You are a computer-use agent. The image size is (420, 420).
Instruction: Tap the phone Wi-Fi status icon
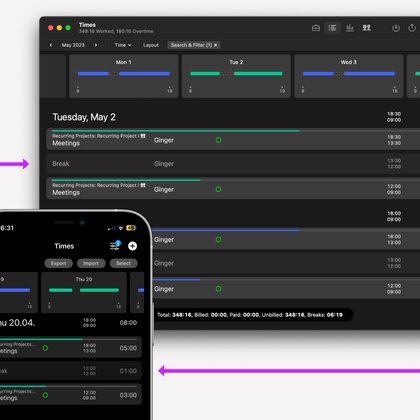coord(121,228)
